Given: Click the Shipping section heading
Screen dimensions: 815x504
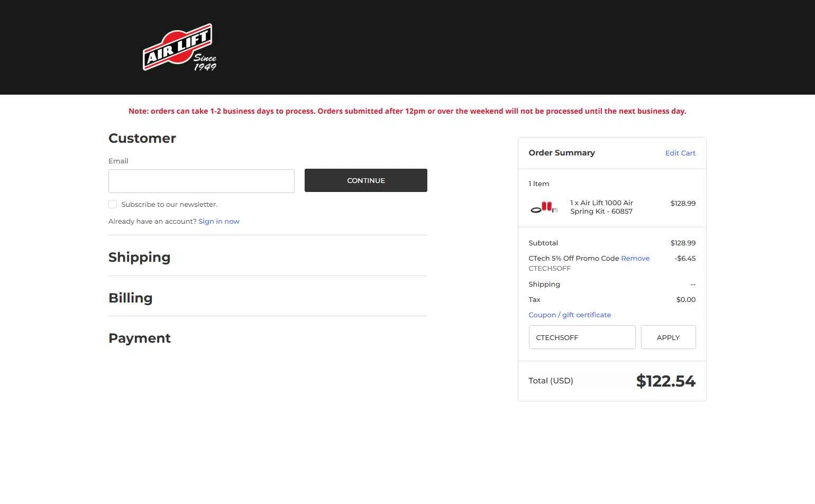Looking at the screenshot, I should tap(140, 257).
